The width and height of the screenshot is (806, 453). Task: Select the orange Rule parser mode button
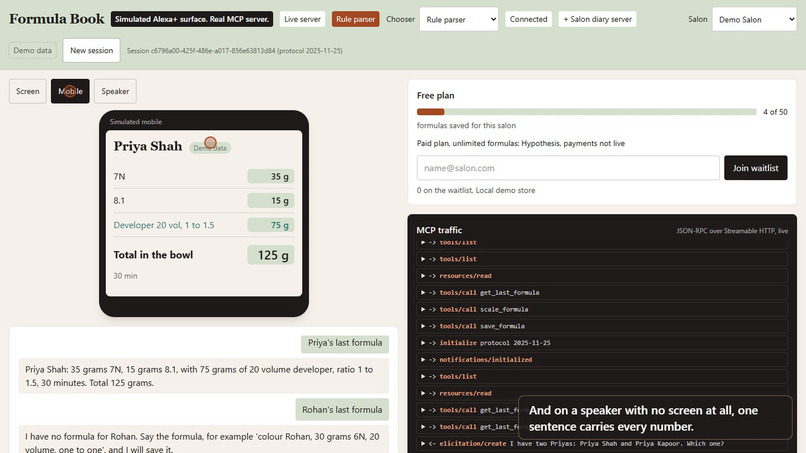tap(355, 19)
